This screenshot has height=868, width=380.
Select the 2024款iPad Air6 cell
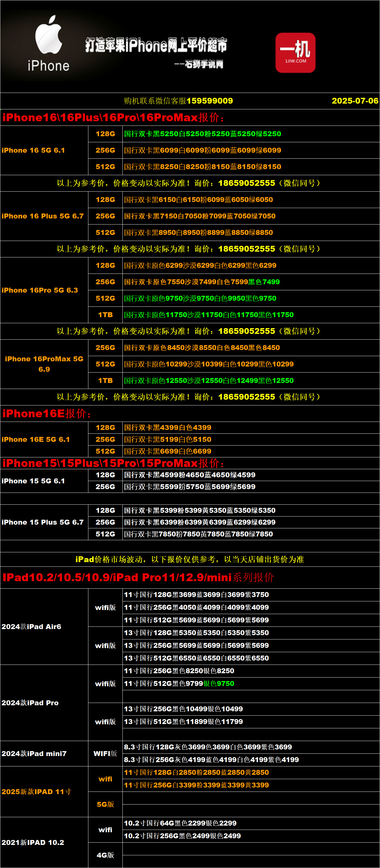pos(44,627)
